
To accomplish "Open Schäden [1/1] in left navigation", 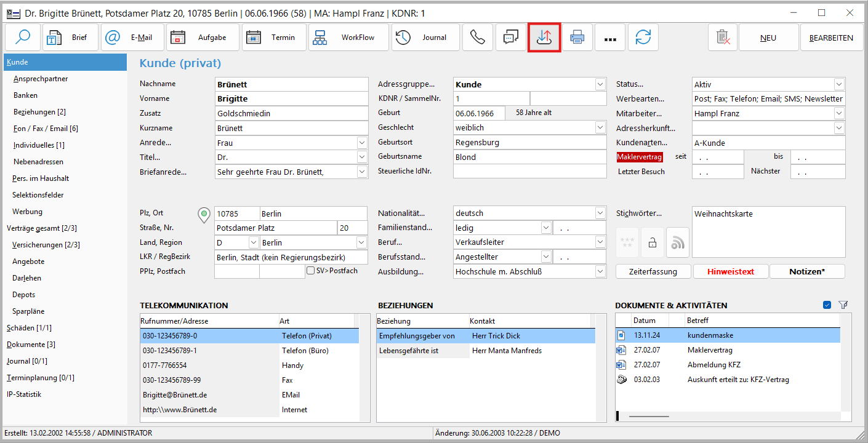I will click(x=29, y=328).
